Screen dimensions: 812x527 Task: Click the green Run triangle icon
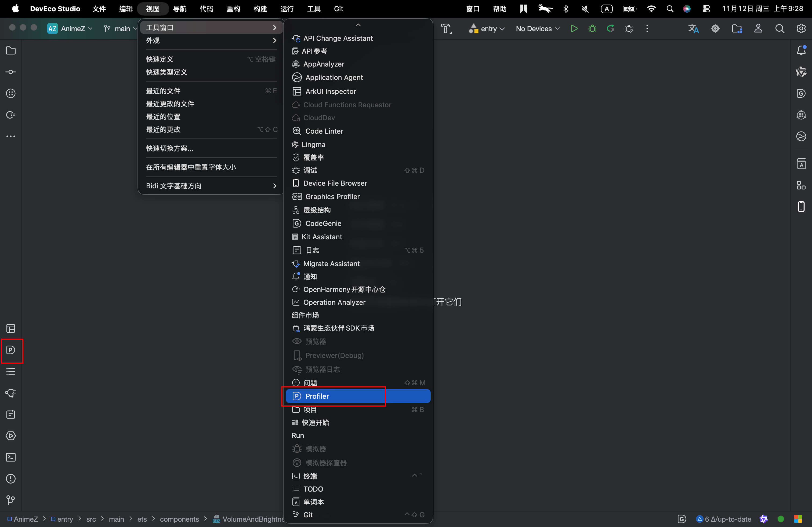(x=574, y=29)
